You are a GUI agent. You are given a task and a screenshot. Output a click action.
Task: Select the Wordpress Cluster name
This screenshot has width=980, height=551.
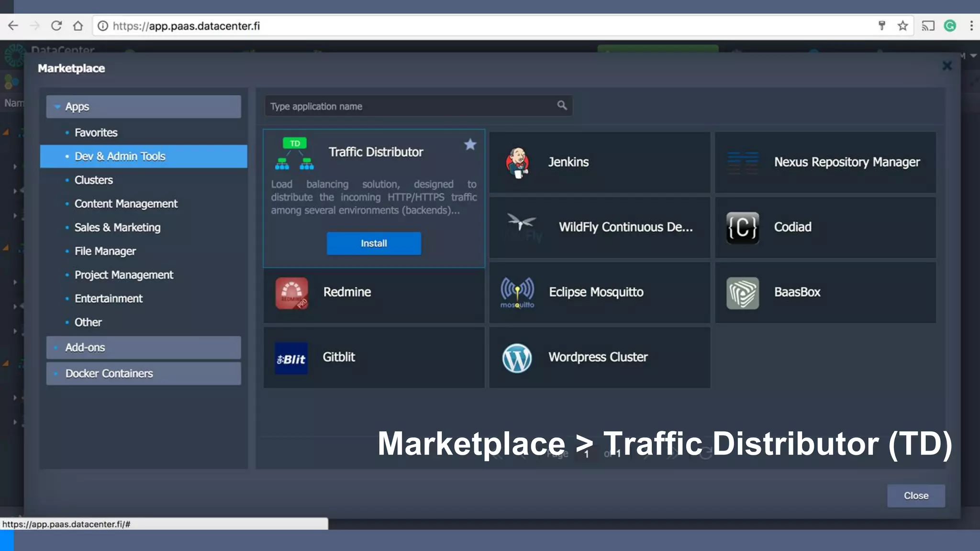tap(598, 357)
